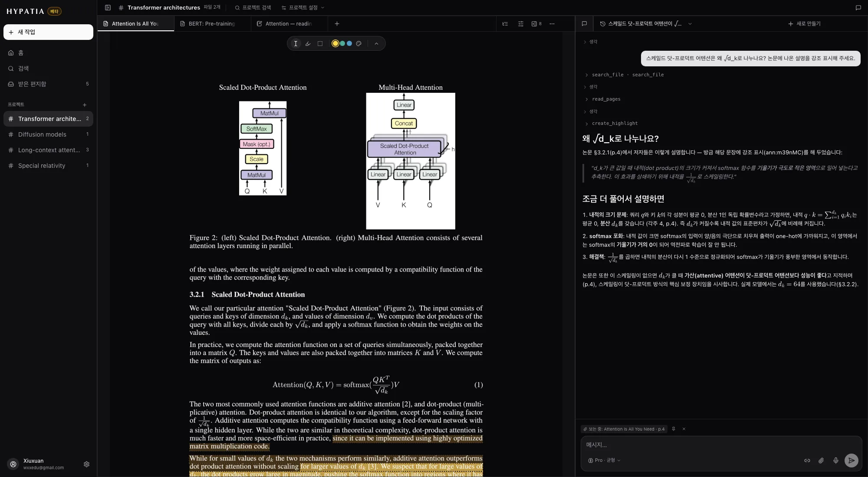Pick the green highlight color
Image resolution: width=868 pixels, height=477 pixels.
click(x=342, y=43)
